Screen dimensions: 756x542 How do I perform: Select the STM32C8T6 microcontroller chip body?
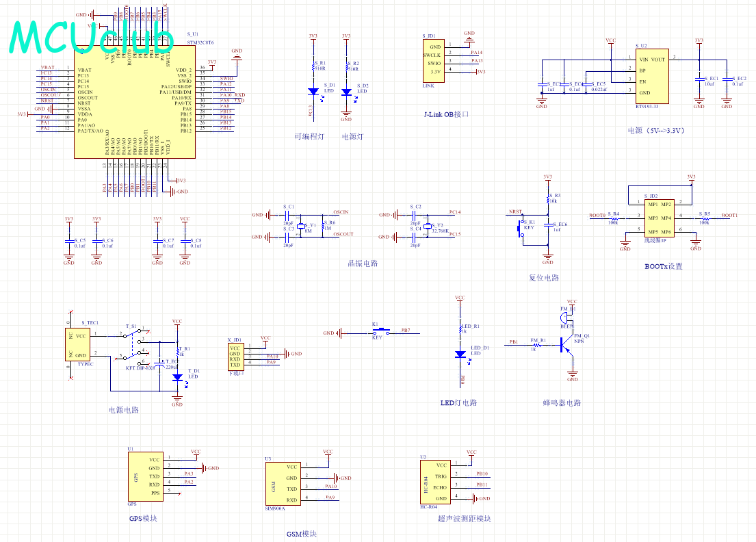click(x=134, y=103)
